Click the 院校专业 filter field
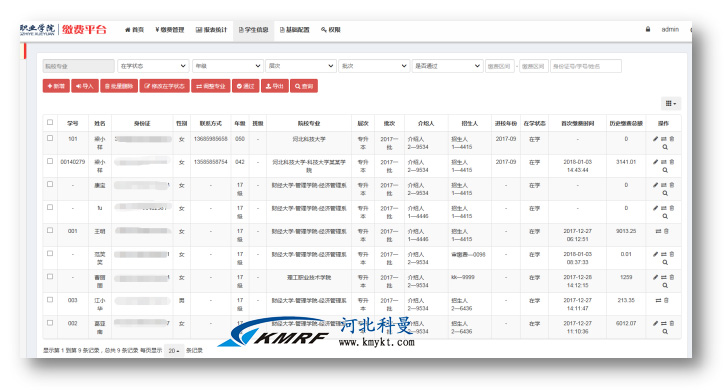 (x=78, y=66)
